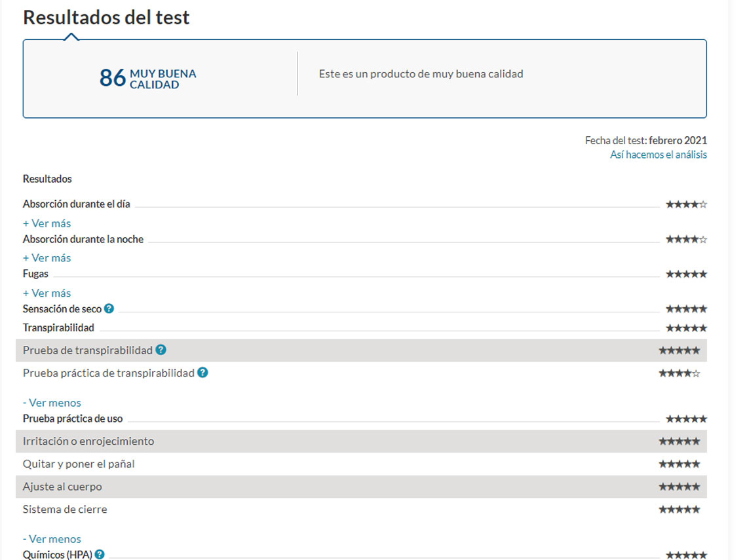The height and width of the screenshot is (560, 747).
Task: Select star rating in Ajuste al cuerpo row
Action: click(679, 487)
